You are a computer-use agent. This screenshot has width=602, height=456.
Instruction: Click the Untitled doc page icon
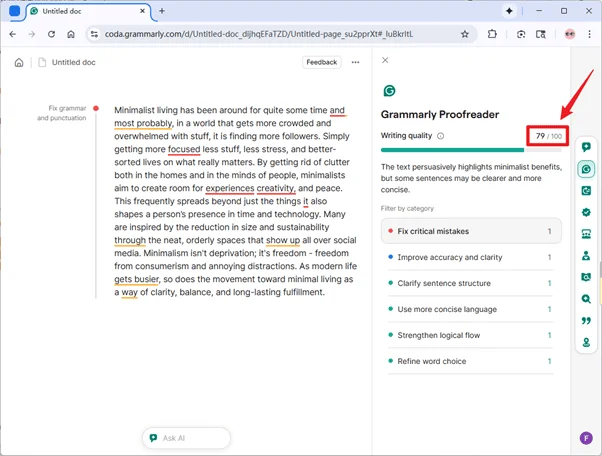pyautogui.click(x=42, y=63)
